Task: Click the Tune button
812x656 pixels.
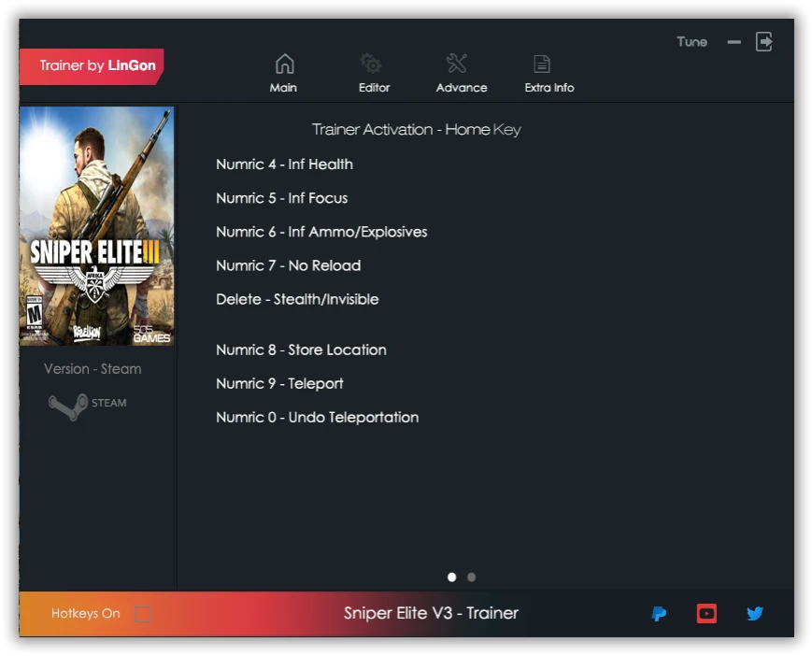Action: pyautogui.click(x=691, y=42)
